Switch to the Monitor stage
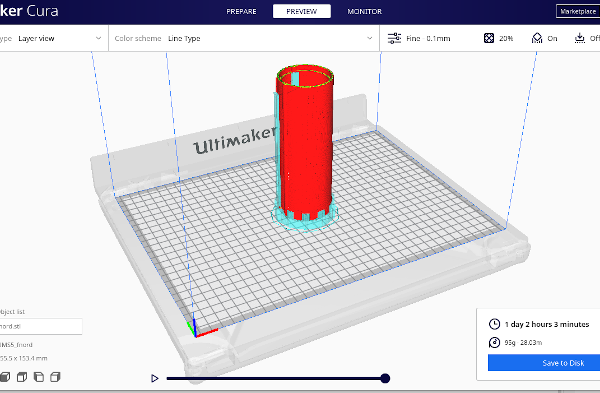The image size is (600, 393). tap(364, 11)
